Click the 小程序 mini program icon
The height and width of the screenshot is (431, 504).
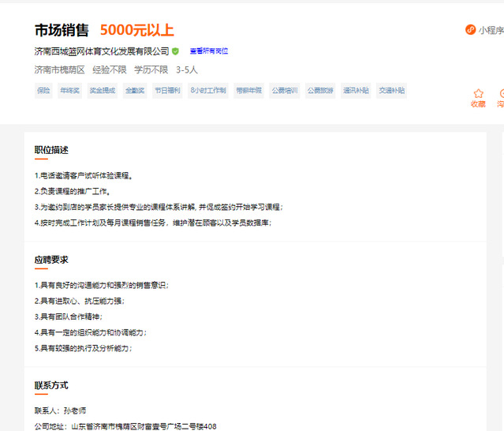[470, 30]
